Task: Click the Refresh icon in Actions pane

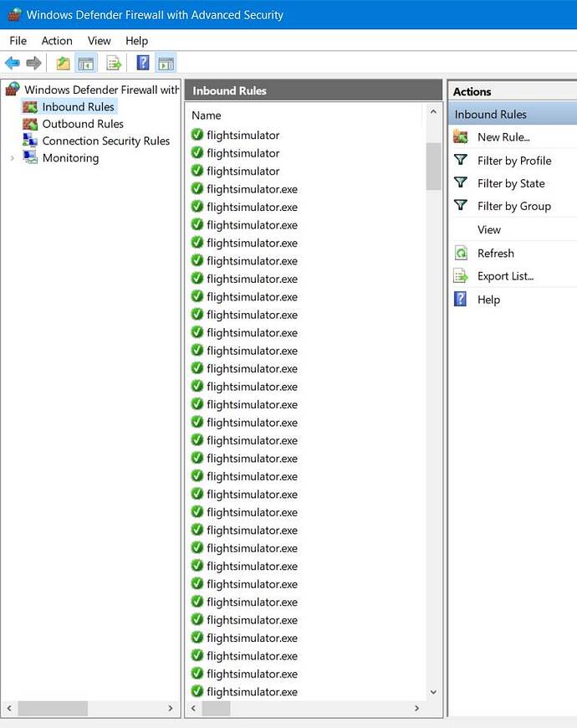Action: [461, 253]
